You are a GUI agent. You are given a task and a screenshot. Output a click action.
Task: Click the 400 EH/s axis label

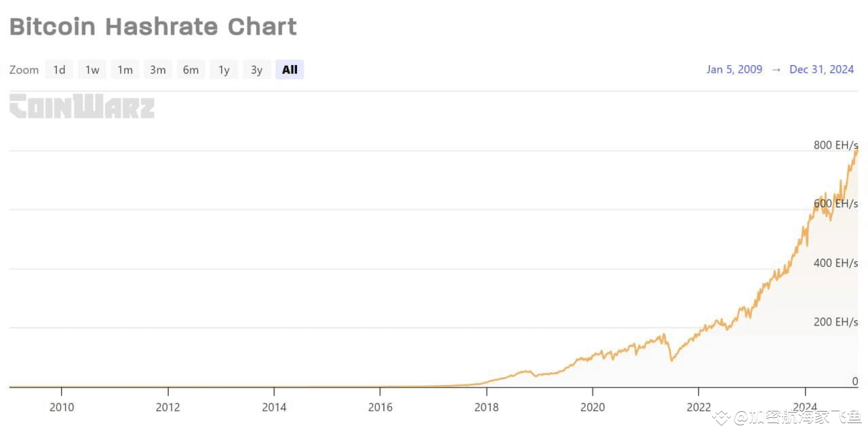tap(835, 263)
